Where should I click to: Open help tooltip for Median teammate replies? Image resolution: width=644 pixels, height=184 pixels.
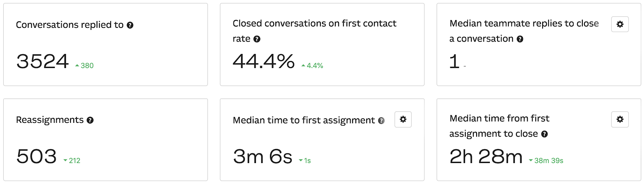point(520,39)
